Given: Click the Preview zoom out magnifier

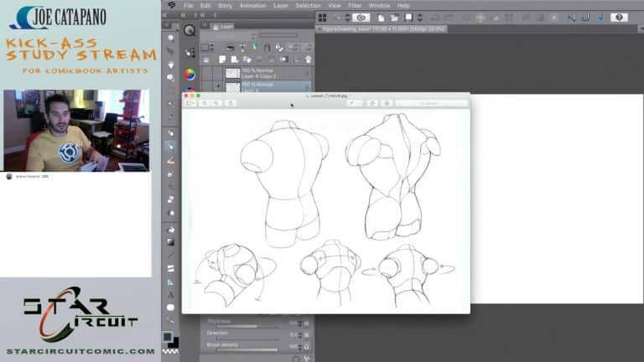Looking at the screenshot, I should tap(205, 103).
